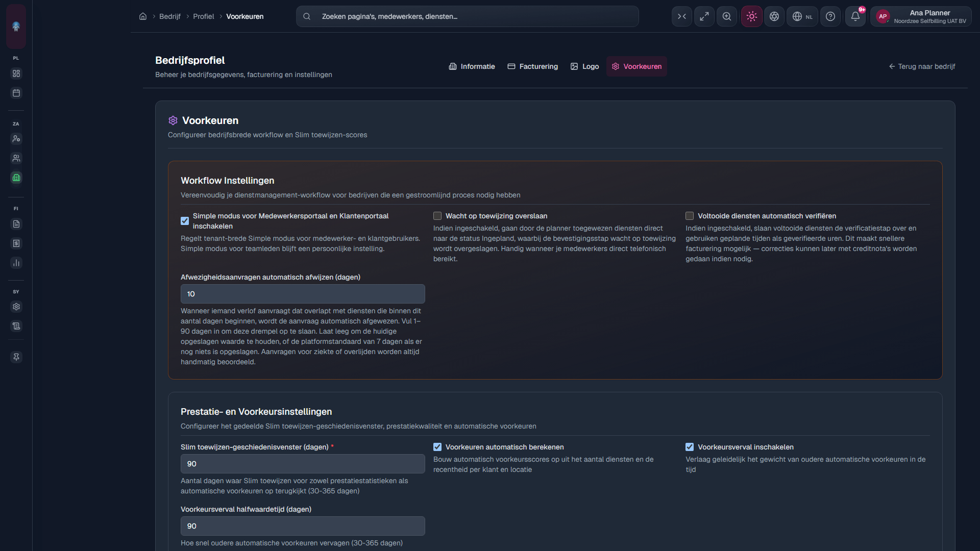Switch to the Logo tab
The width and height of the screenshot is (980, 551).
(x=585, y=66)
